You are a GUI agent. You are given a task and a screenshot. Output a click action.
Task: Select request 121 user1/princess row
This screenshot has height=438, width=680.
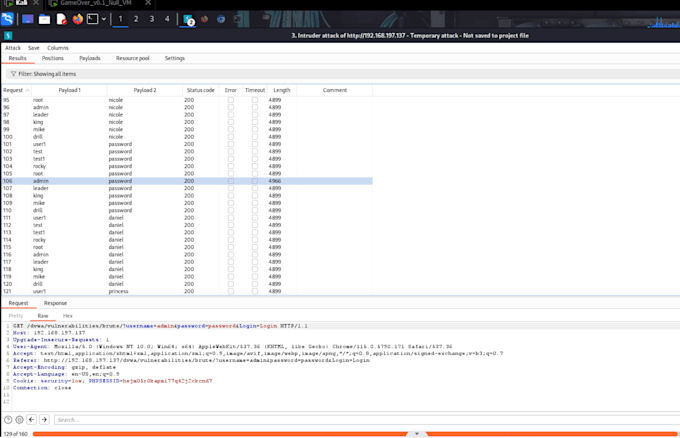coord(187,292)
